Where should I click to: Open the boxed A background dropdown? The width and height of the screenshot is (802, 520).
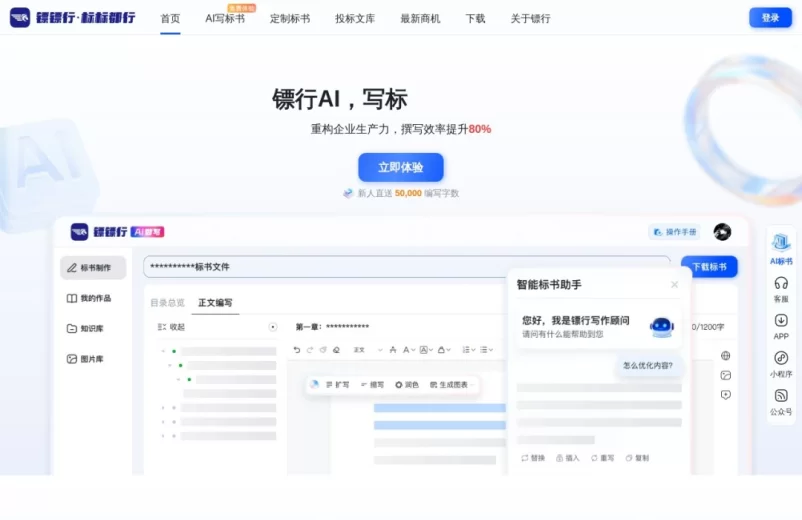[426, 350]
